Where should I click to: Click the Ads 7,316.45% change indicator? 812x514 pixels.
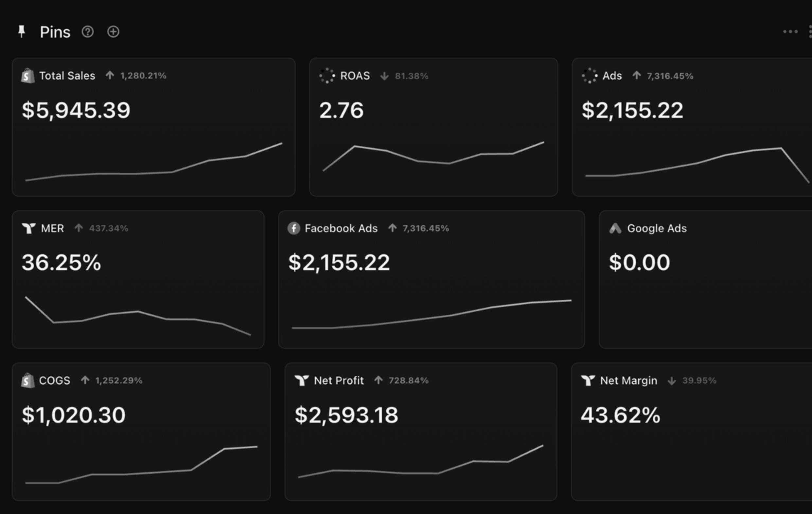663,76
